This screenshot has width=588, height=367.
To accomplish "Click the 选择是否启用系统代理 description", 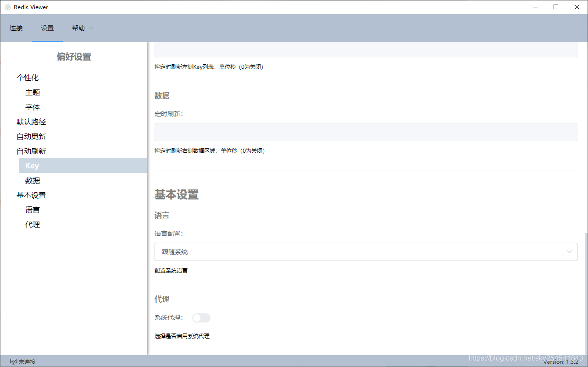I will pyautogui.click(x=182, y=336).
